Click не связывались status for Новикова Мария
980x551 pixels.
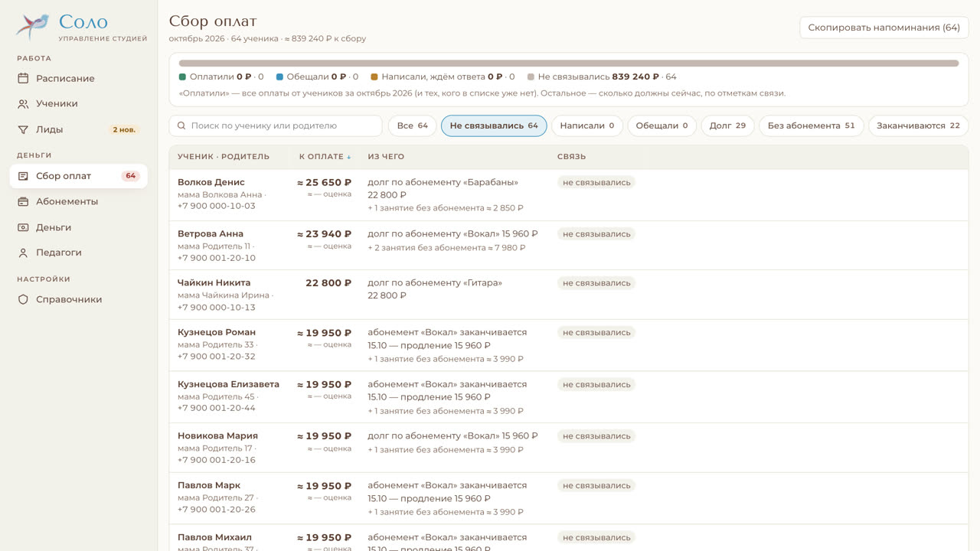(596, 436)
